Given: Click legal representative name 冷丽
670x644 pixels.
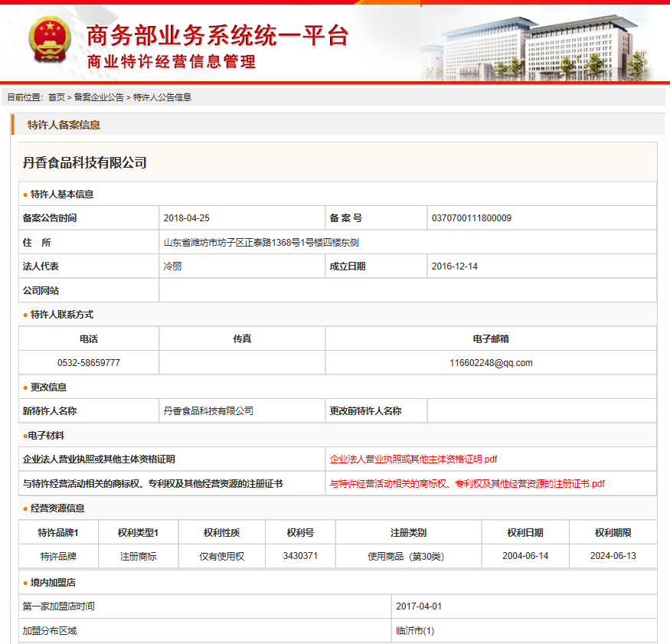Looking at the screenshot, I should pyautogui.click(x=172, y=266).
